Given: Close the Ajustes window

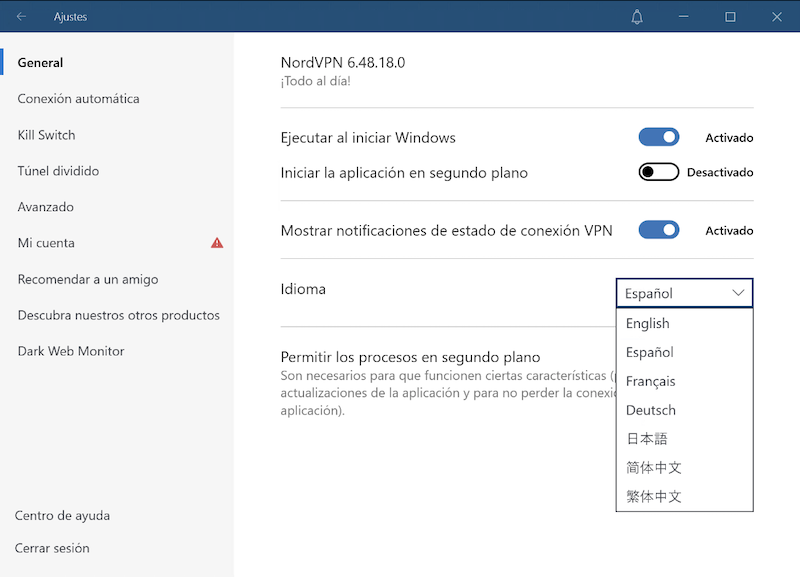Looking at the screenshot, I should click(777, 17).
